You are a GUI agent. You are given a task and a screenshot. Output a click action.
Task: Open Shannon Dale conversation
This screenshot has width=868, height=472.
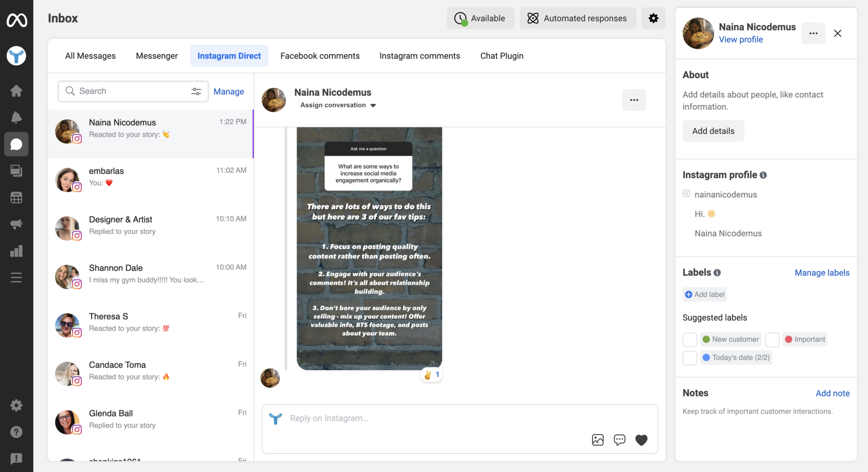(151, 279)
